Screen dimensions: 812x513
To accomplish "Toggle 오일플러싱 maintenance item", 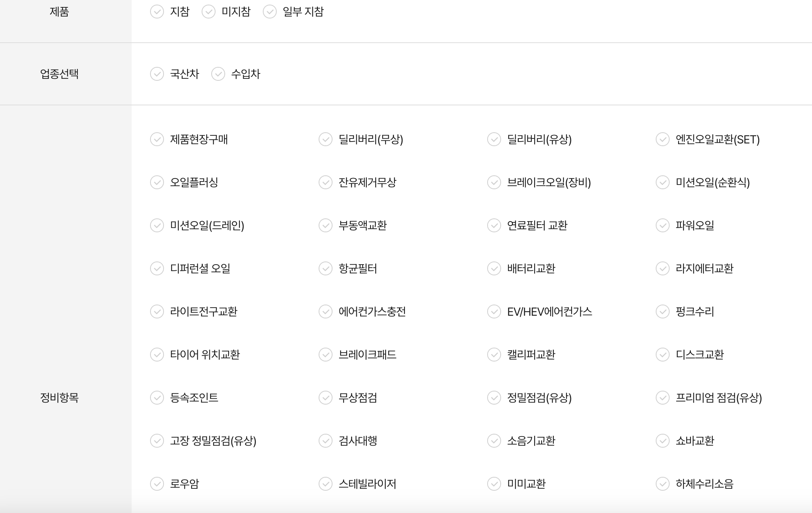I will click(157, 183).
